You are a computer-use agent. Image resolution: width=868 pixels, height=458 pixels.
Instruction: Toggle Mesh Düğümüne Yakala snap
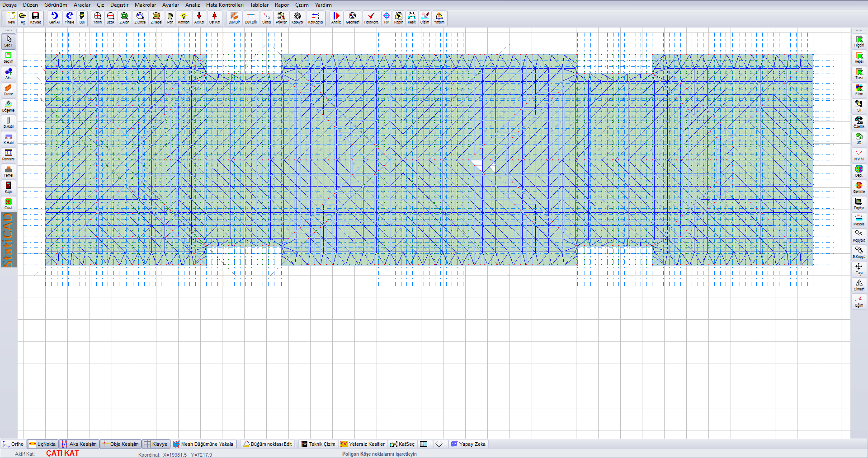pos(203,444)
